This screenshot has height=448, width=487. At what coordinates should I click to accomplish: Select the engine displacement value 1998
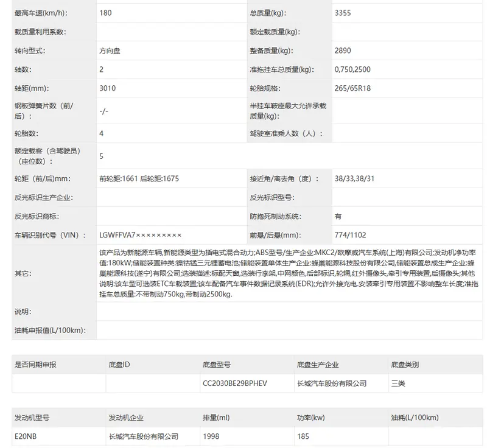click(211, 436)
